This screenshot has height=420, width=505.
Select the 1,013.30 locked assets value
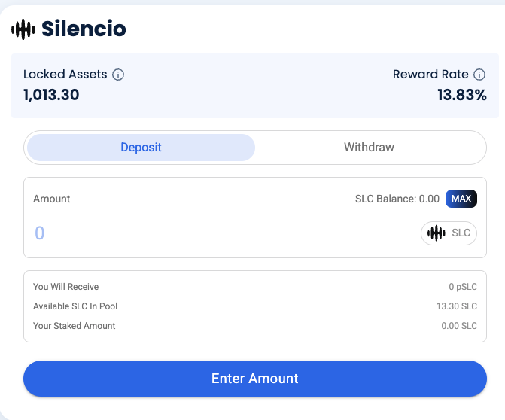tap(51, 95)
